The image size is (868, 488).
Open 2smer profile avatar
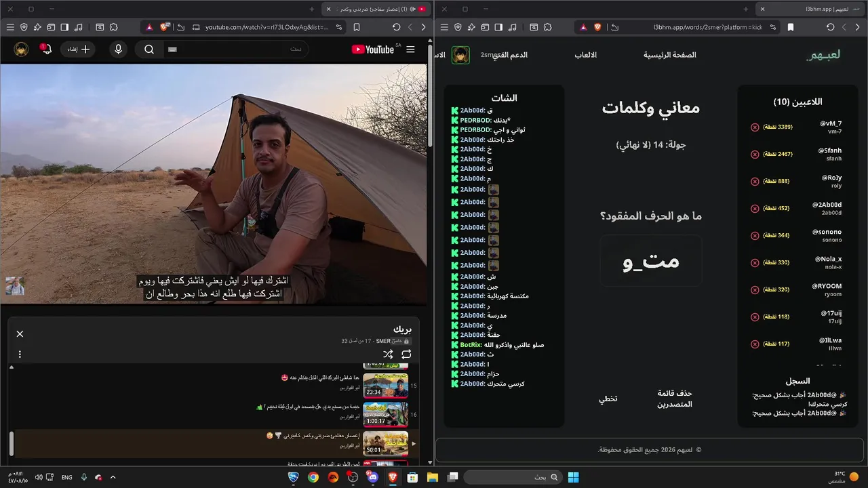[x=461, y=55]
